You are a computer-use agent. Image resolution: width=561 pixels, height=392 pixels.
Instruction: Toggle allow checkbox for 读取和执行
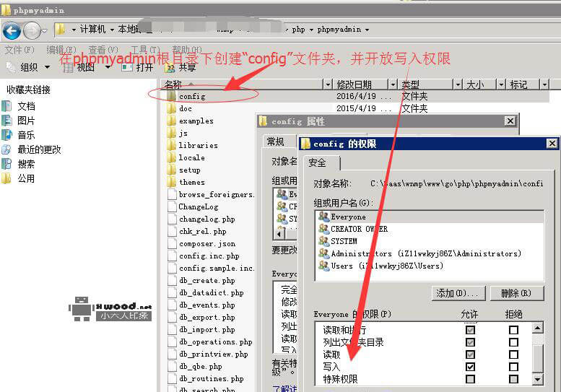click(x=470, y=330)
